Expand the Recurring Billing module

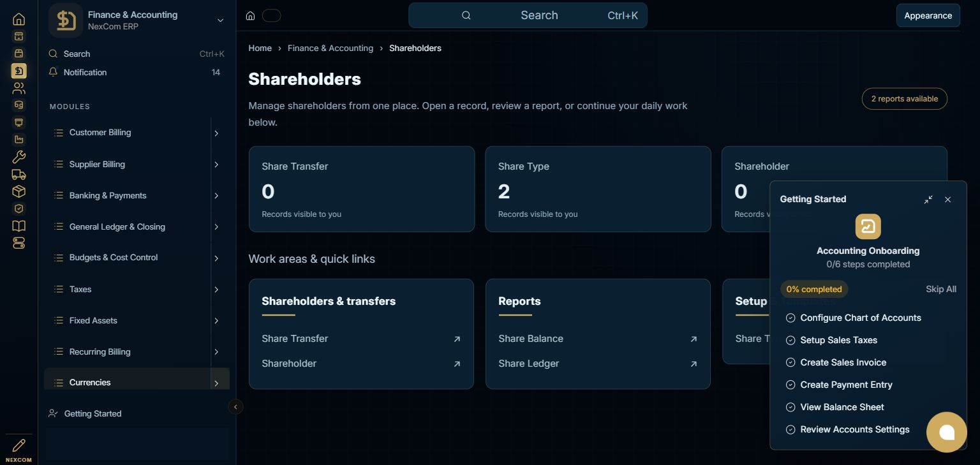[216, 352]
